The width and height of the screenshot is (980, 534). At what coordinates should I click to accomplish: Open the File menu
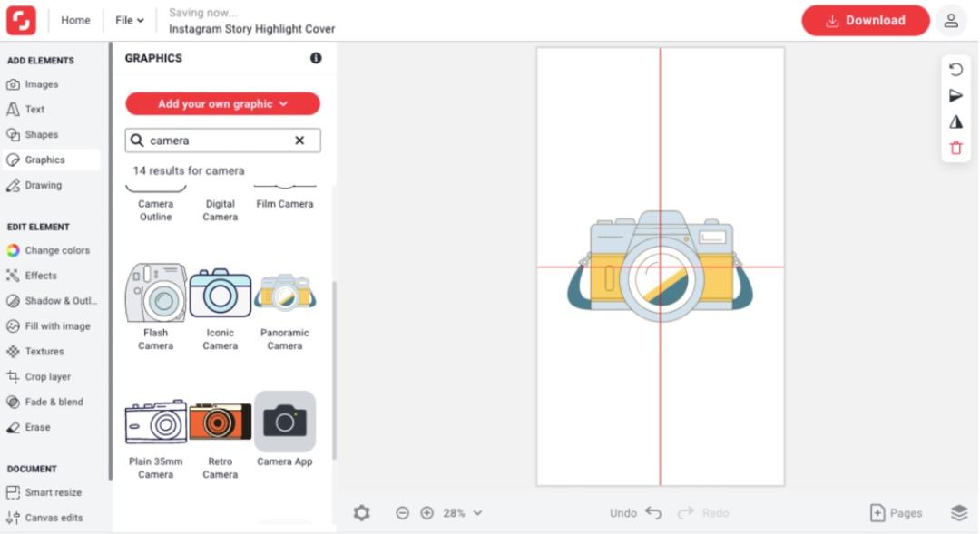(130, 20)
